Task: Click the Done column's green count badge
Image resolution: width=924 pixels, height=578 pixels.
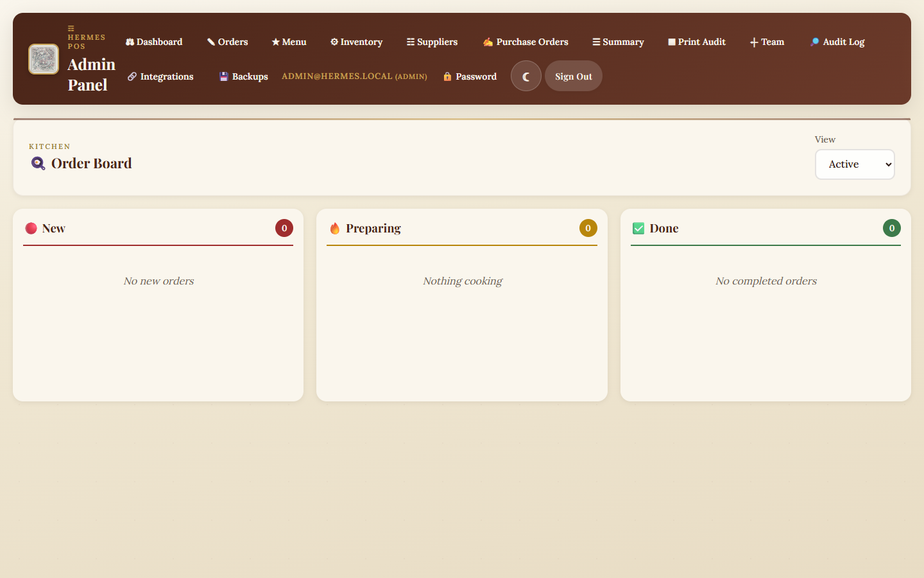Action: click(891, 228)
